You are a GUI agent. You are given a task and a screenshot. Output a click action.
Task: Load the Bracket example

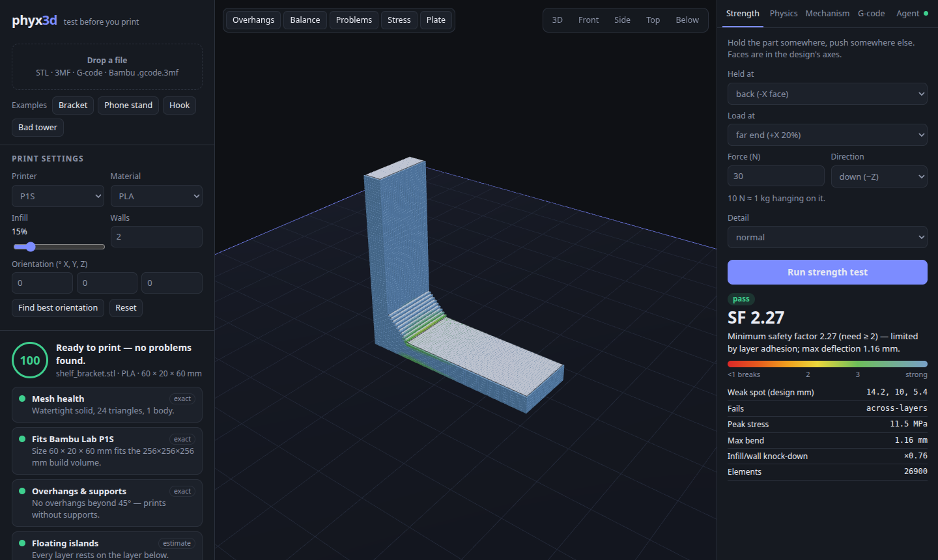(x=73, y=105)
